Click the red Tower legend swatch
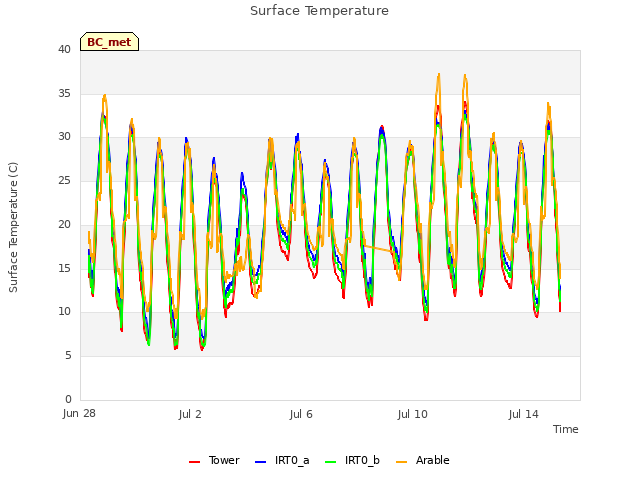 pyautogui.click(x=194, y=462)
